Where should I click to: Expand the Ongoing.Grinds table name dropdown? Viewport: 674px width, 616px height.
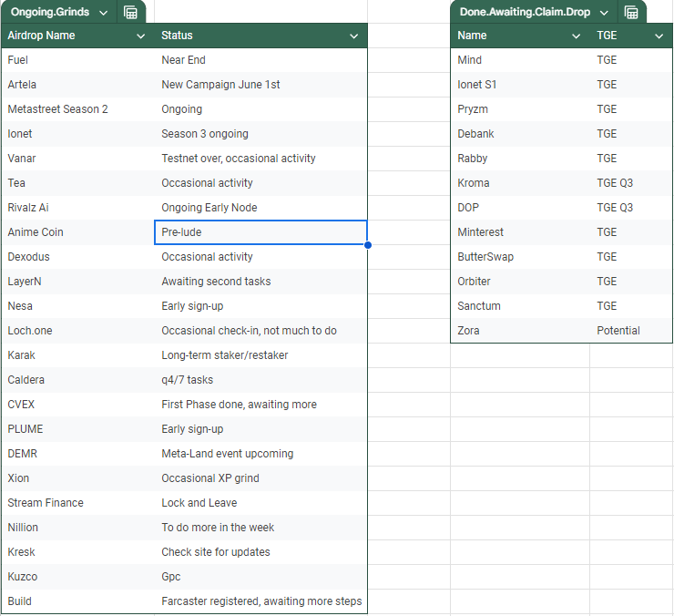click(104, 13)
